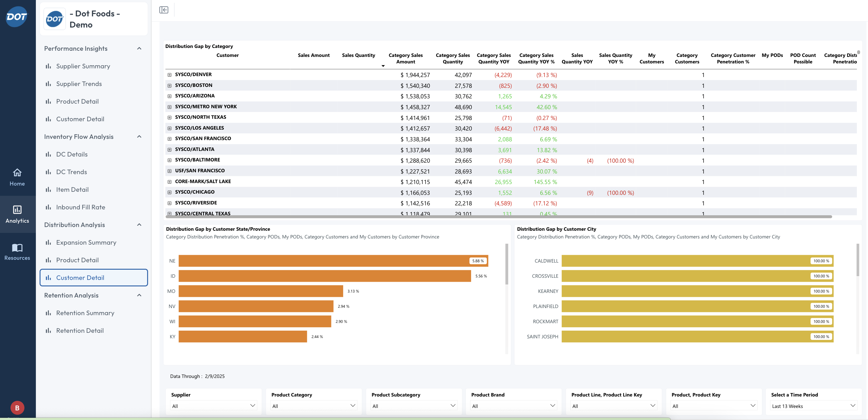
Task: Open the Resources book icon
Action: [x=17, y=248]
